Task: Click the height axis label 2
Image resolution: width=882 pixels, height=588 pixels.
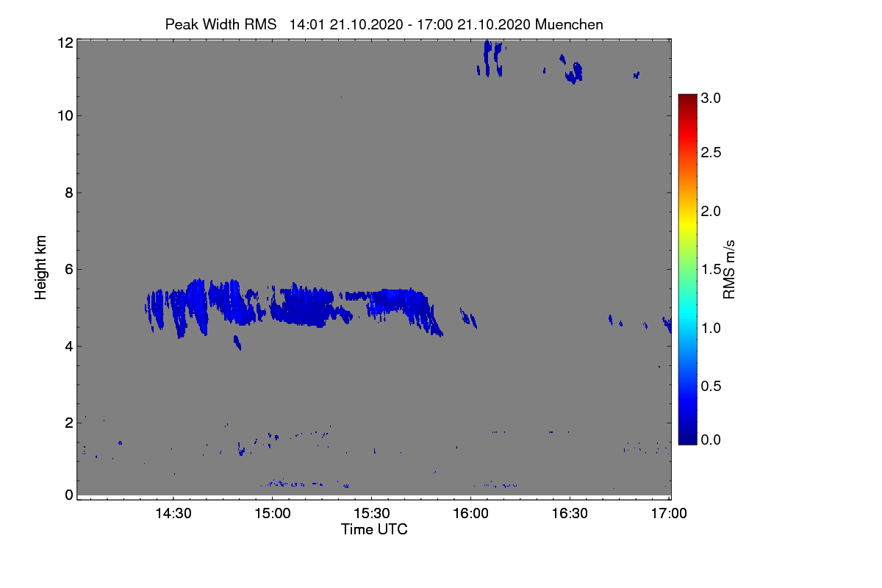Action: [68, 423]
